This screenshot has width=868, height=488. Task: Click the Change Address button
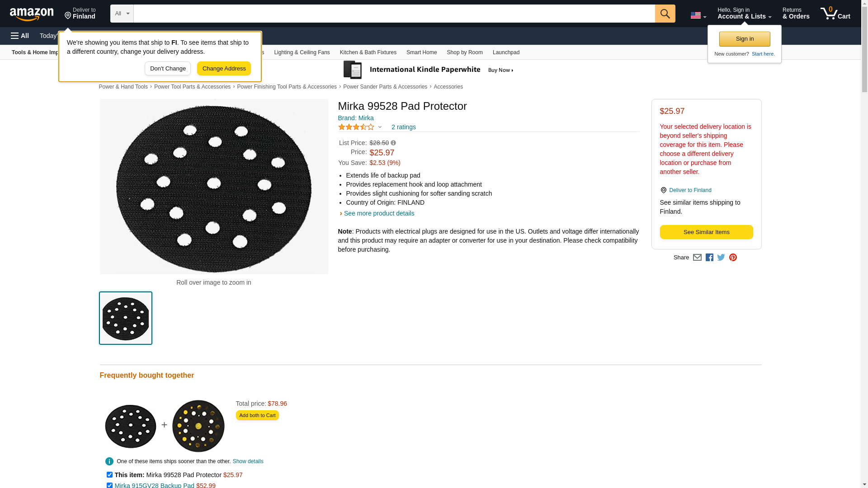[224, 69]
